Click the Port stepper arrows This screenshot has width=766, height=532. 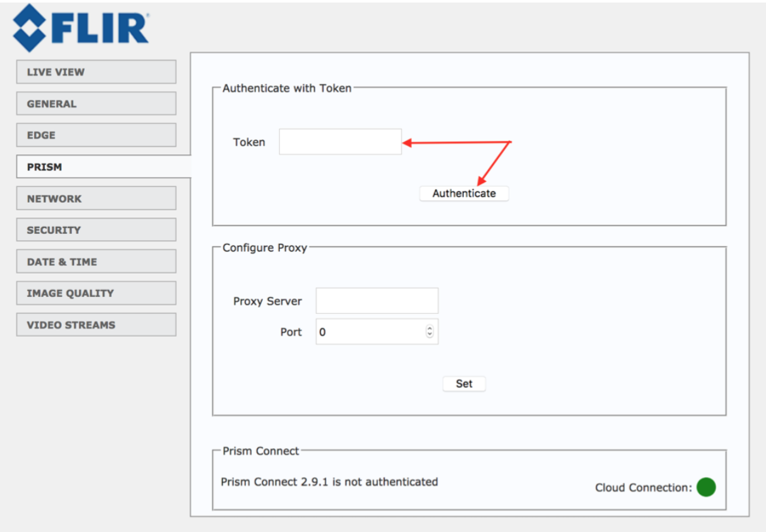pos(430,332)
